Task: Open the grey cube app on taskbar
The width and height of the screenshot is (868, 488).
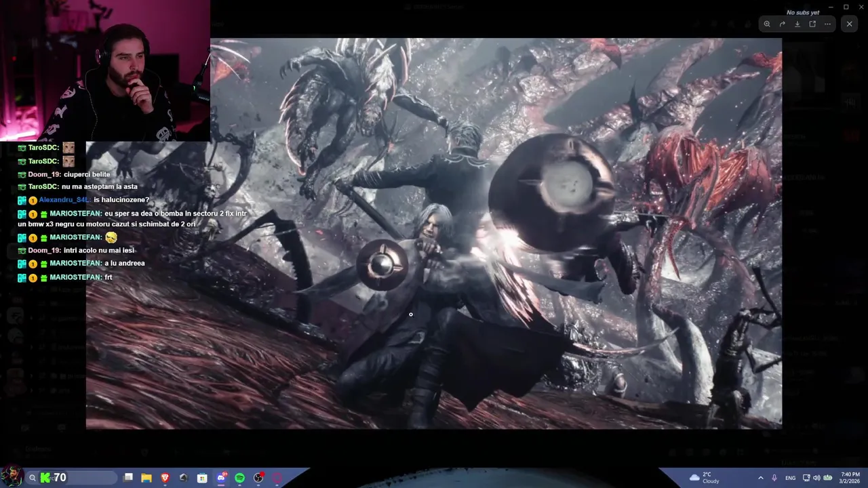Action: [x=184, y=478]
